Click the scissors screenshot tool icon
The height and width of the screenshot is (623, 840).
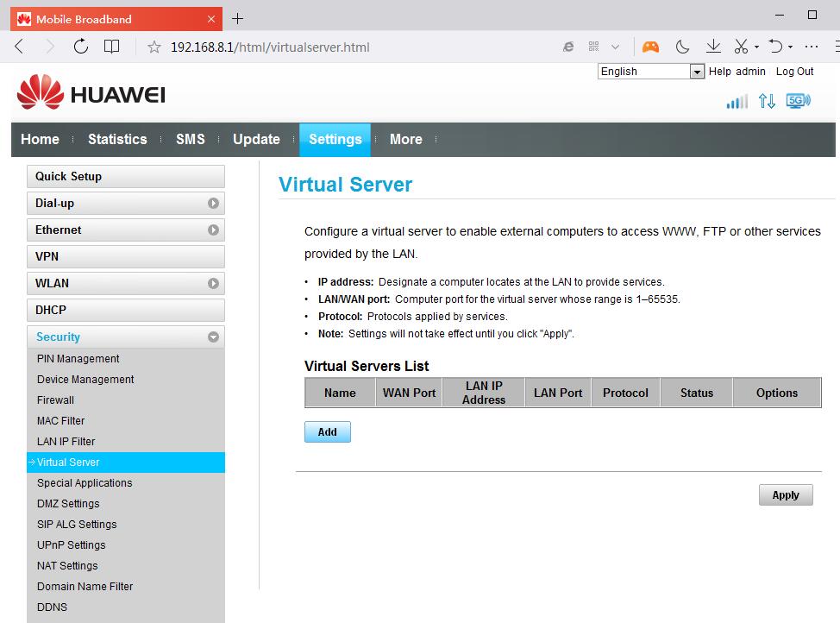[x=742, y=47]
